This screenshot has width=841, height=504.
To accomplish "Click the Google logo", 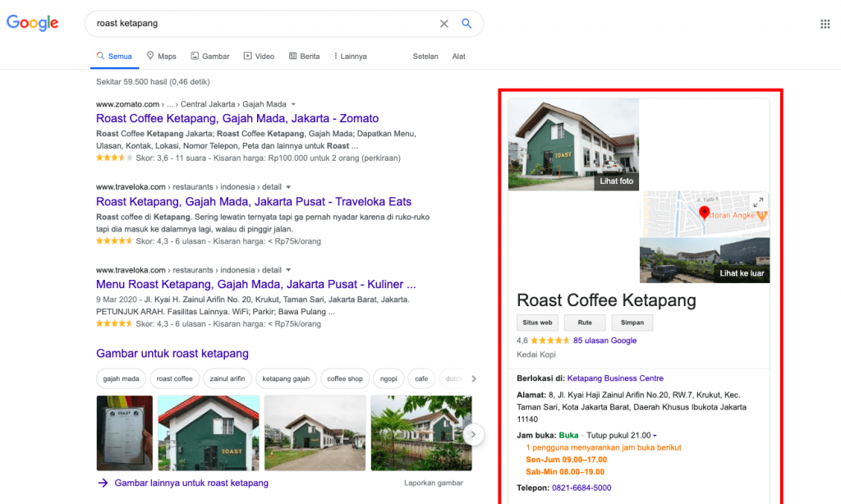I will pos(32,22).
